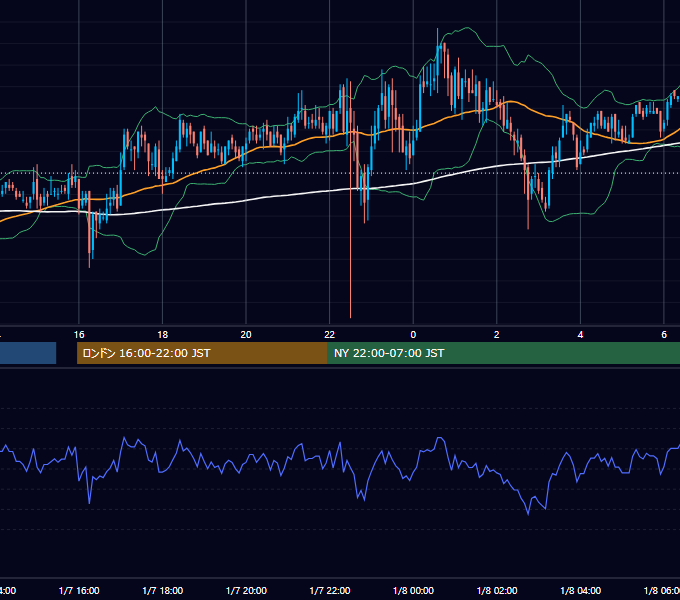Click the upper time axis label 20
This screenshot has width=680, height=600.
246,335
